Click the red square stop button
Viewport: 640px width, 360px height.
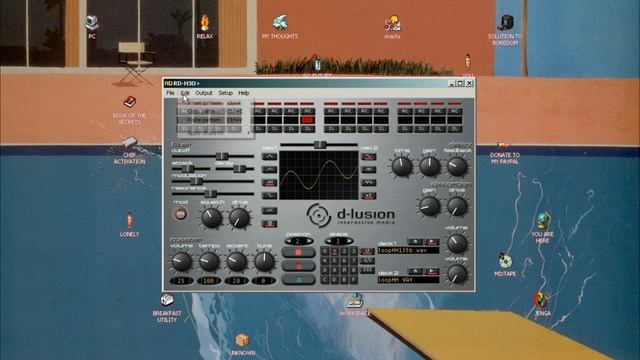click(298, 253)
